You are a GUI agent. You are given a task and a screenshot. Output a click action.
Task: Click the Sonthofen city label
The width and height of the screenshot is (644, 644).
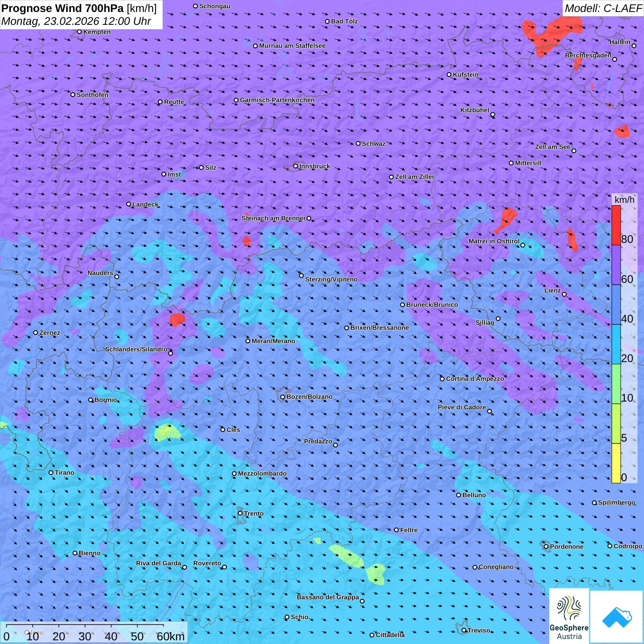pos(92,95)
